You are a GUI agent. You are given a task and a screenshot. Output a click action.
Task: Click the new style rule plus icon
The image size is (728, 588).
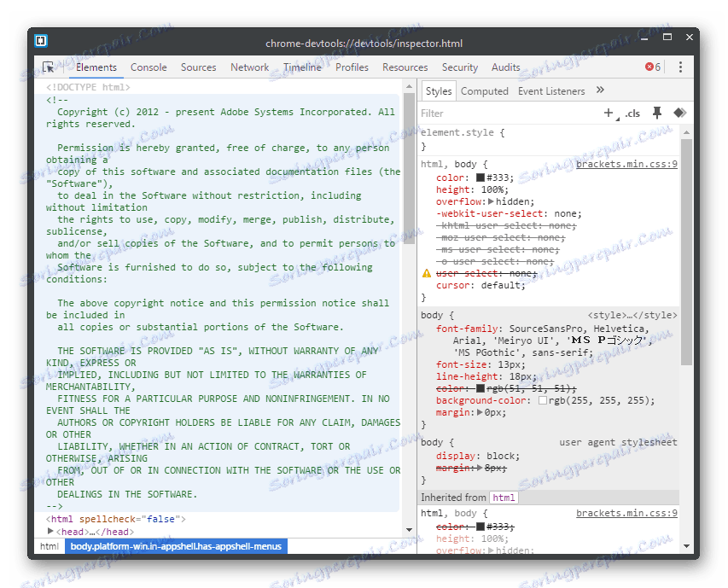pyautogui.click(x=609, y=113)
